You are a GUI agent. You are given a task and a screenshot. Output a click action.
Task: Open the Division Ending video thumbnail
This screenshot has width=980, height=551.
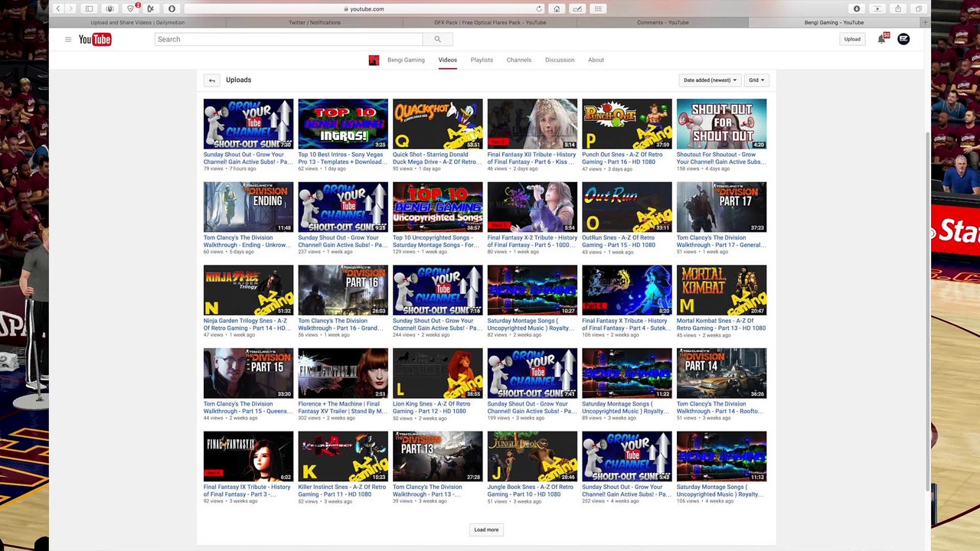click(x=248, y=207)
